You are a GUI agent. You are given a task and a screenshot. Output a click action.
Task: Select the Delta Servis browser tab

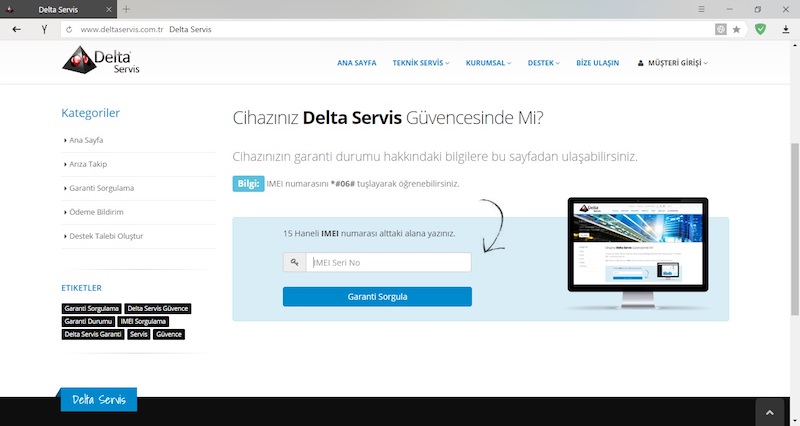click(x=59, y=9)
